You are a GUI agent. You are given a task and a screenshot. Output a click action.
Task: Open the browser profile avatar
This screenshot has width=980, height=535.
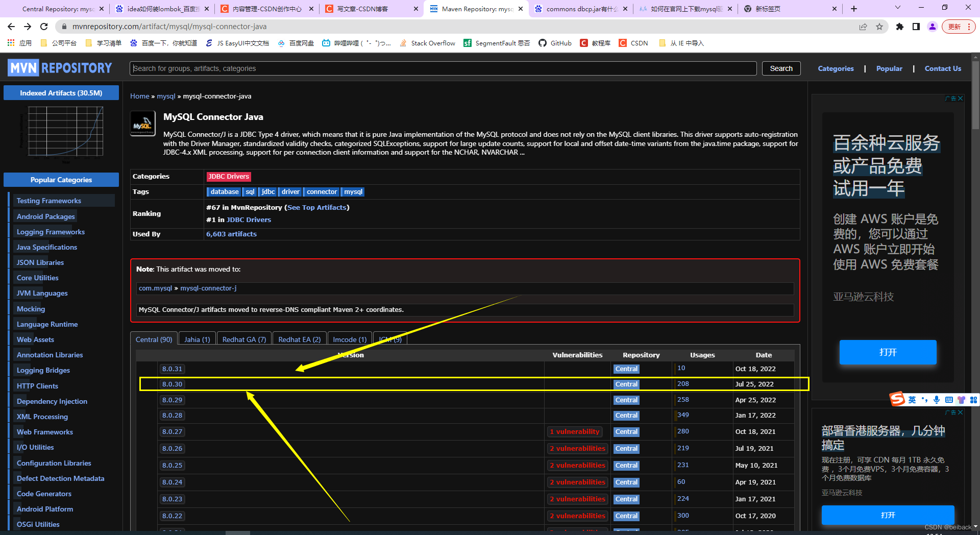pos(933,27)
